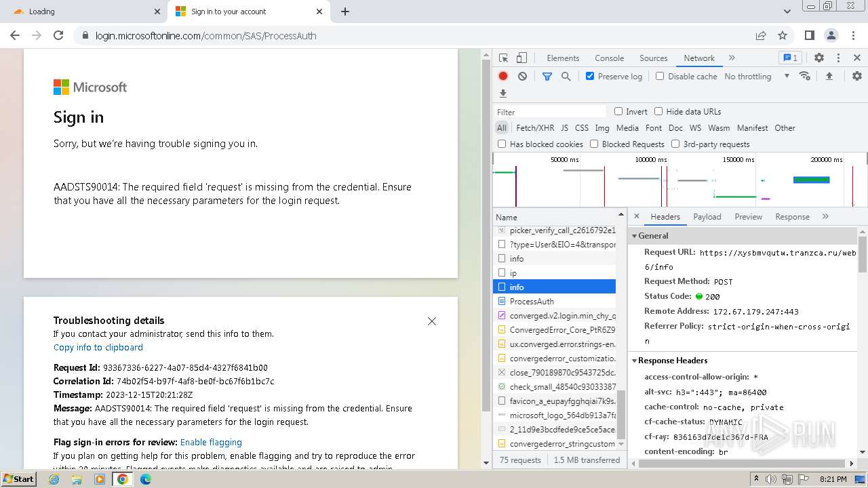868x488 pixels.
Task: Switch to the Elements tab
Action: (x=563, y=58)
